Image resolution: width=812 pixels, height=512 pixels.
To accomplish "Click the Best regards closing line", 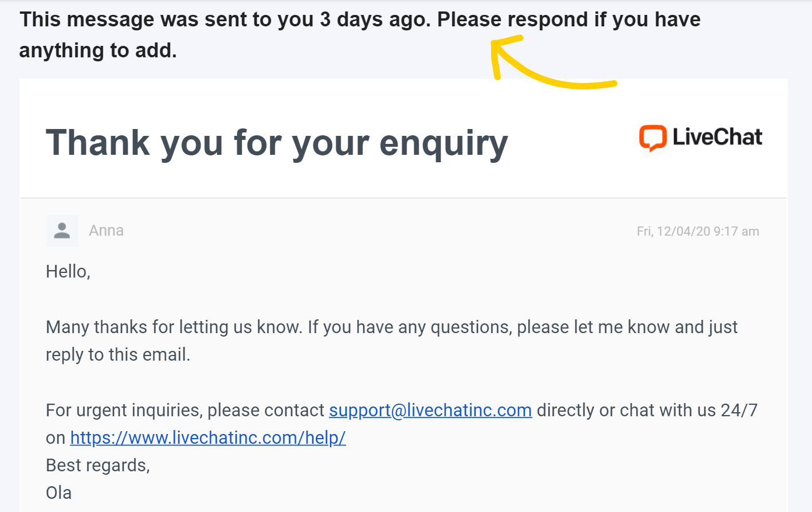I will 98,465.
